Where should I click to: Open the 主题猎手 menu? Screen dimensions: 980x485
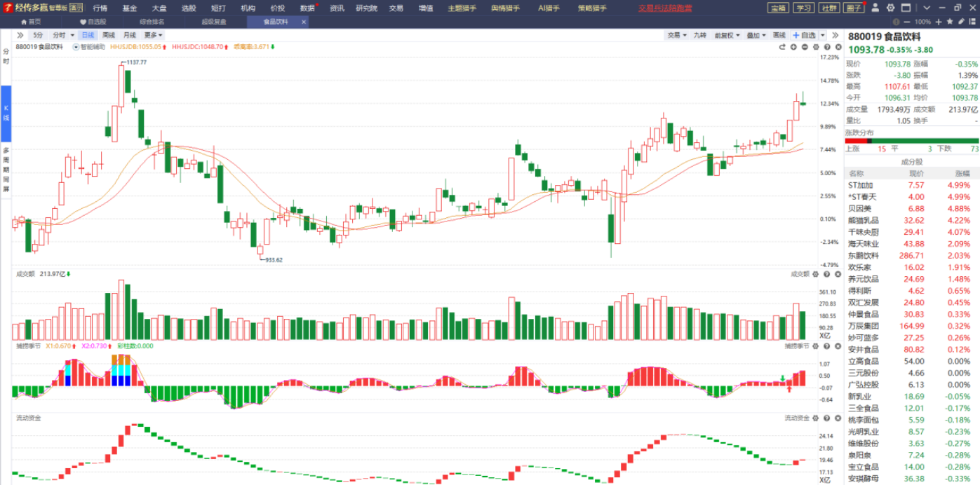pyautogui.click(x=462, y=8)
